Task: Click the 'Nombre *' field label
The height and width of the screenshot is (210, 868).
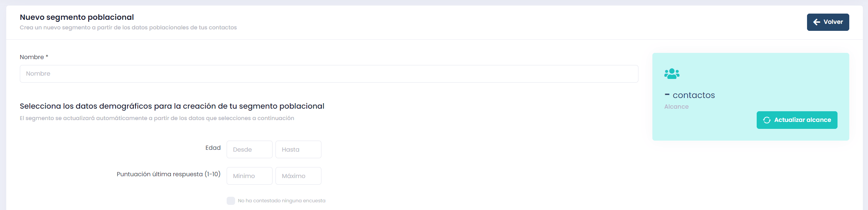Action: point(34,57)
